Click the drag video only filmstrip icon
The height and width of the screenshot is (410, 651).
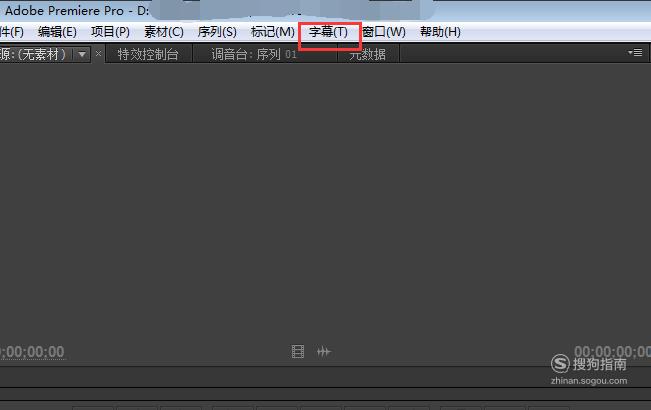[298, 352]
